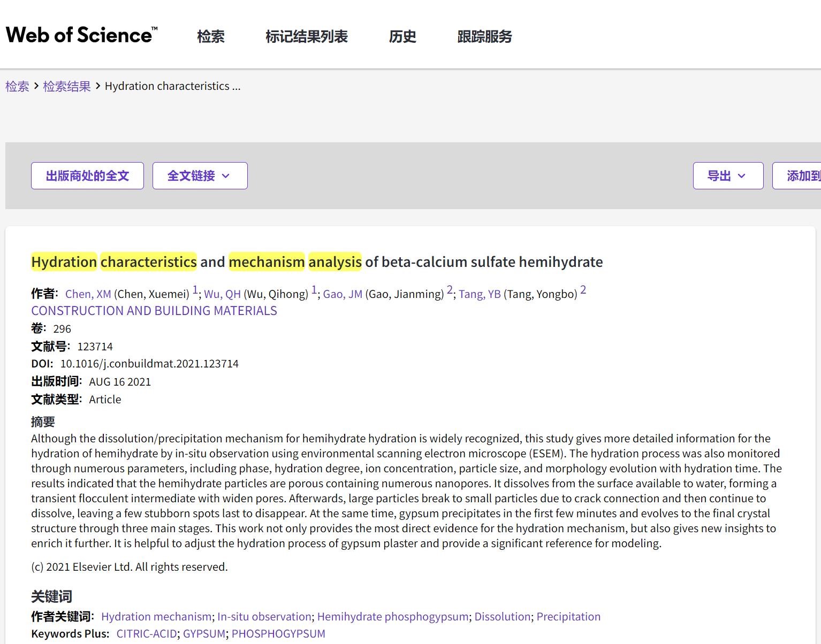Click the 添加到 button
Screen dimensions: 821x644
(x=801, y=175)
